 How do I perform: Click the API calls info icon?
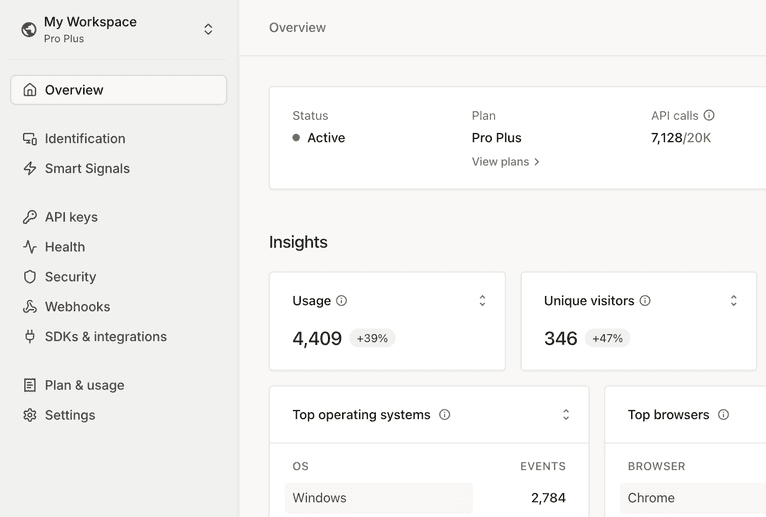pos(709,116)
